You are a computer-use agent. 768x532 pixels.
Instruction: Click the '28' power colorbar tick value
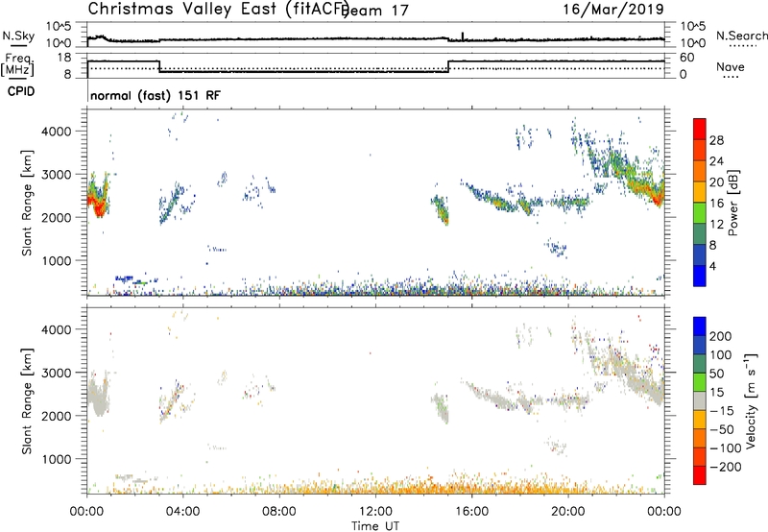coord(716,140)
